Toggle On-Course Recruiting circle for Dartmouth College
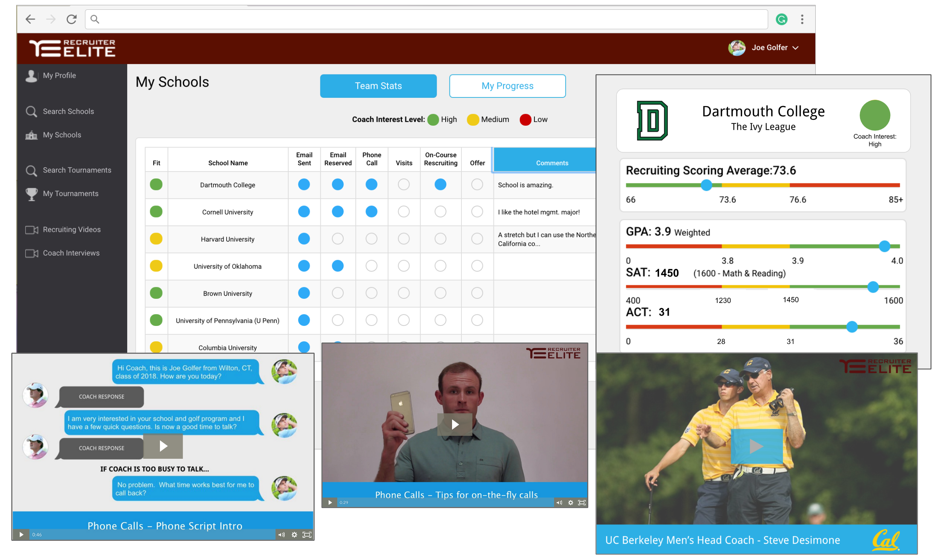Image resolution: width=941 pixels, height=560 pixels. pyautogui.click(x=440, y=184)
